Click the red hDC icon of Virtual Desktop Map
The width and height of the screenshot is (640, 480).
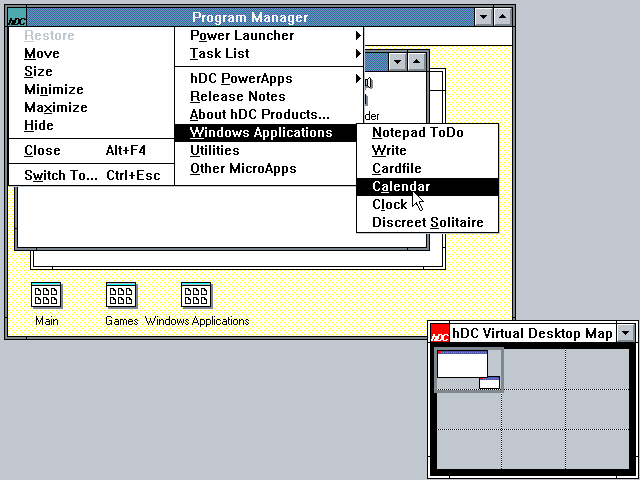pos(440,333)
